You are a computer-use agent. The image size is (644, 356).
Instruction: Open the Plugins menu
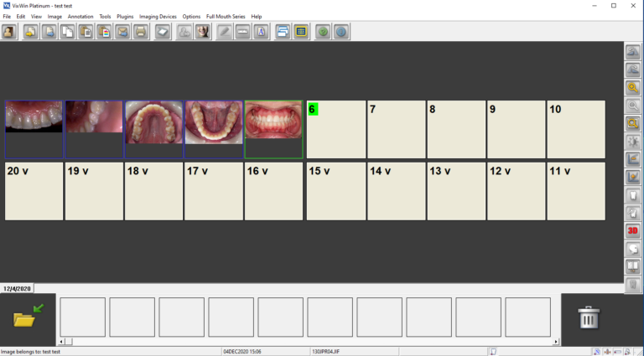[x=125, y=17]
